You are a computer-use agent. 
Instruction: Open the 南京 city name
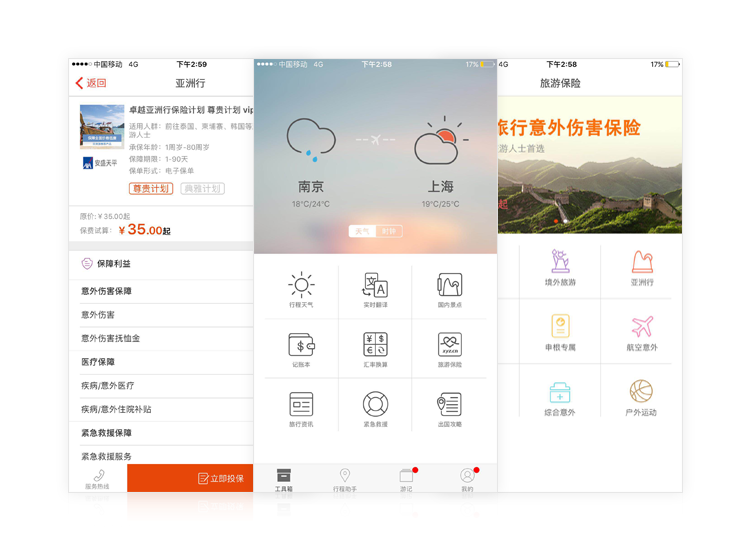(311, 187)
